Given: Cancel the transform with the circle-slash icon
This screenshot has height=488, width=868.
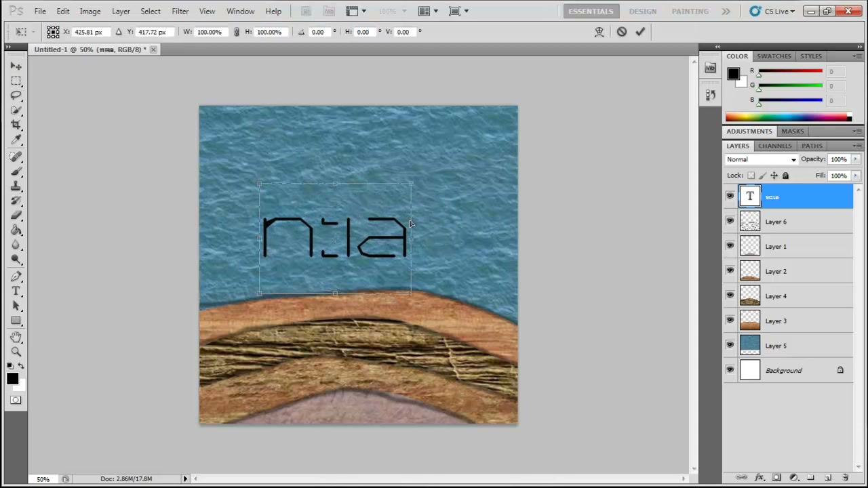Looking at the screenshot, I should pos(622,32).
